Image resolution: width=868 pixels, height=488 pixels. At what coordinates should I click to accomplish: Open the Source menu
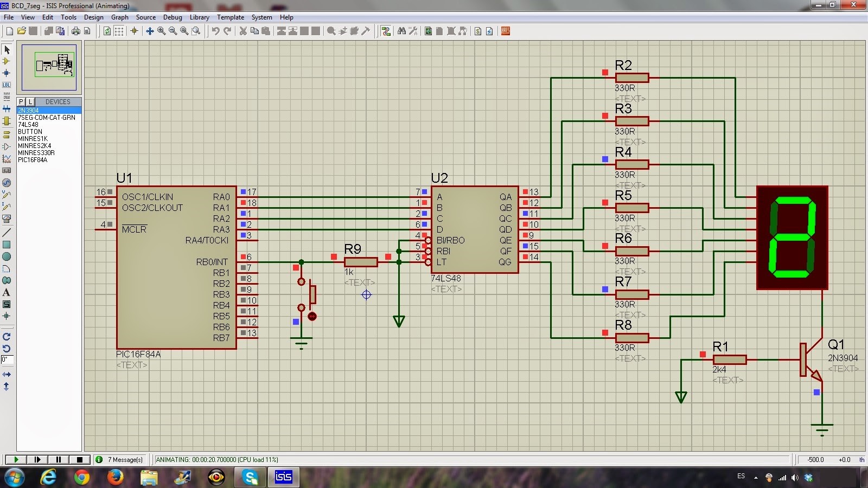point(145,17)
